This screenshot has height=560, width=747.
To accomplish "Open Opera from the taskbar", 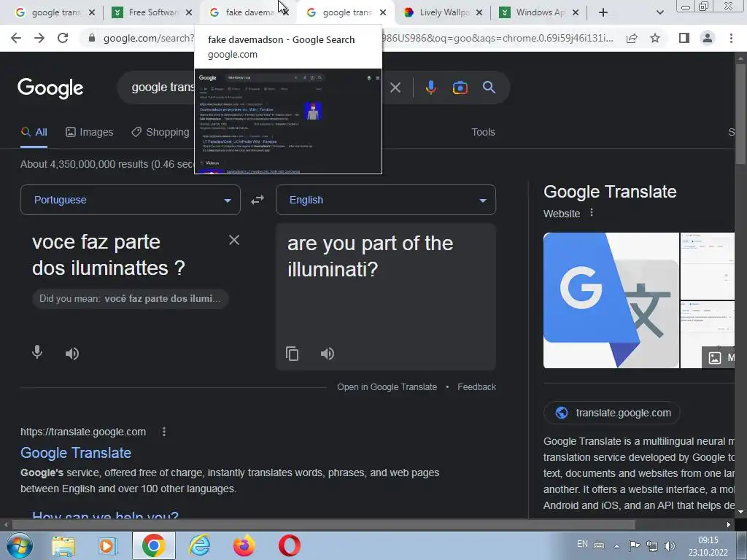I will point(289,546).
